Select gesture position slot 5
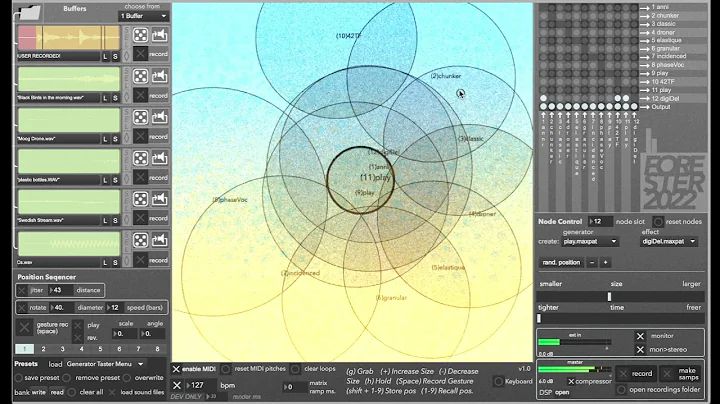The height and width of the screenshot is (404, 720). point(101,349)
